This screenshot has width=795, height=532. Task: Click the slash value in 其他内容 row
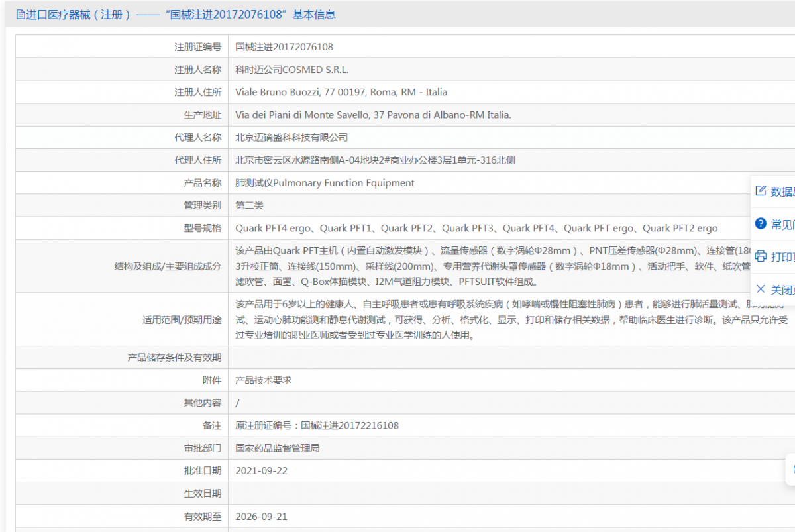tap(238, 403)
